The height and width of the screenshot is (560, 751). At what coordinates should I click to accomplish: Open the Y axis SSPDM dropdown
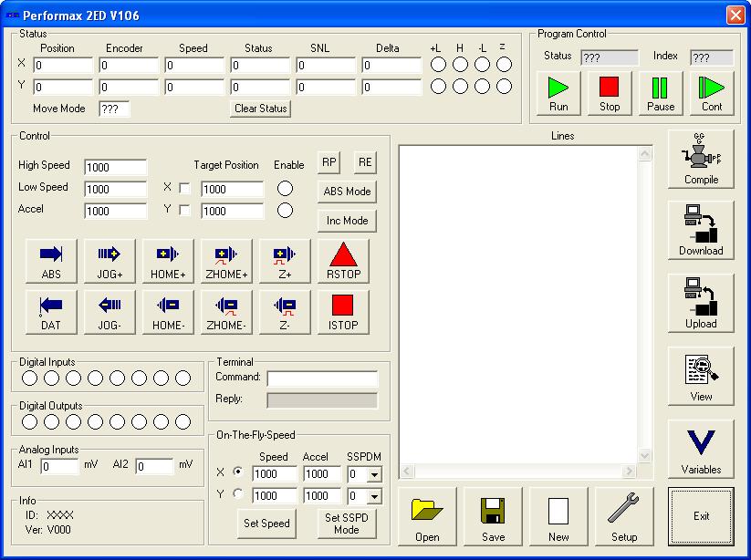pos(374,496)
